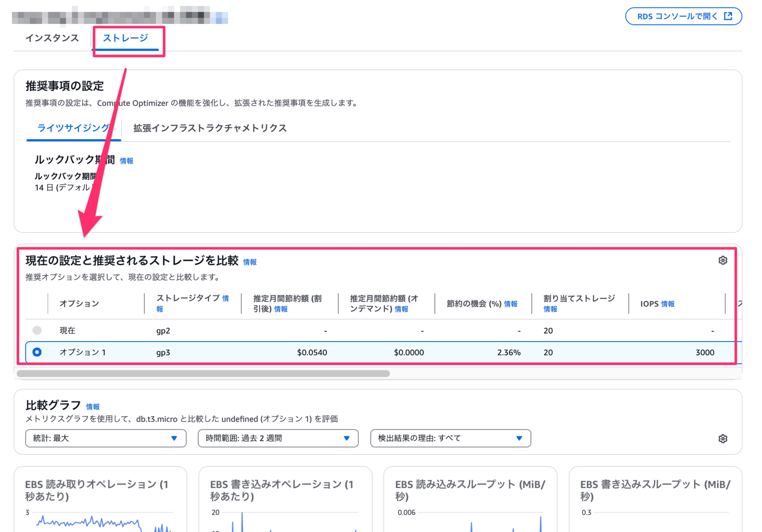The width and height of the screenshot is (762, 532).
Task: Select the 現在 radio button
Action: (37, 330)
